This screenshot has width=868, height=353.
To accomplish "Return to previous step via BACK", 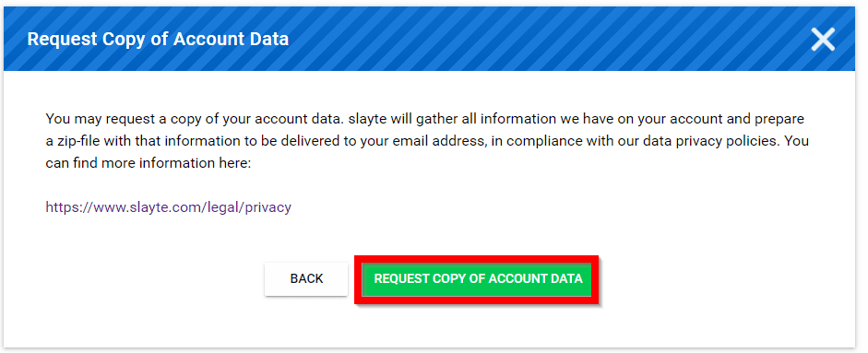I will (306, 279).
